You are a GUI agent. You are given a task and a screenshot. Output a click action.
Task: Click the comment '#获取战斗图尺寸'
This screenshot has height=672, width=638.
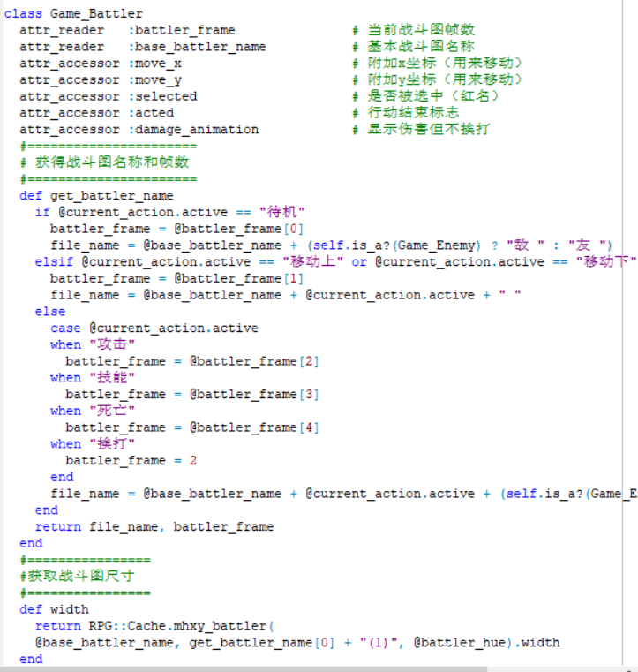(x=77, y=576)
